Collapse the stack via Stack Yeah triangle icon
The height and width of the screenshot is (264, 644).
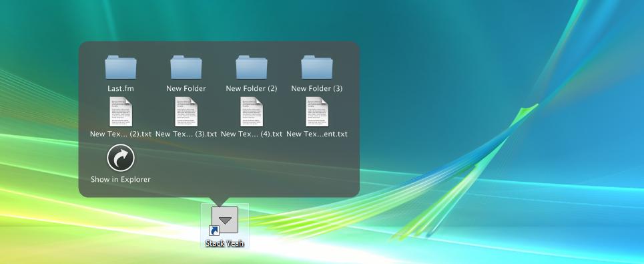pyautogui.click(x=225, y=221)
